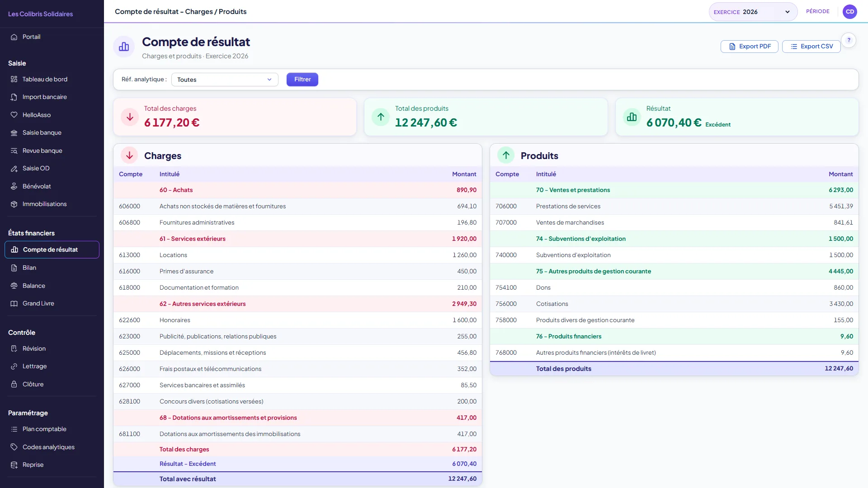Click the Export PDF button
Image resolution: width=868 pixels, height=488 pixels.
pyautogui.click(x=749, y=47)
